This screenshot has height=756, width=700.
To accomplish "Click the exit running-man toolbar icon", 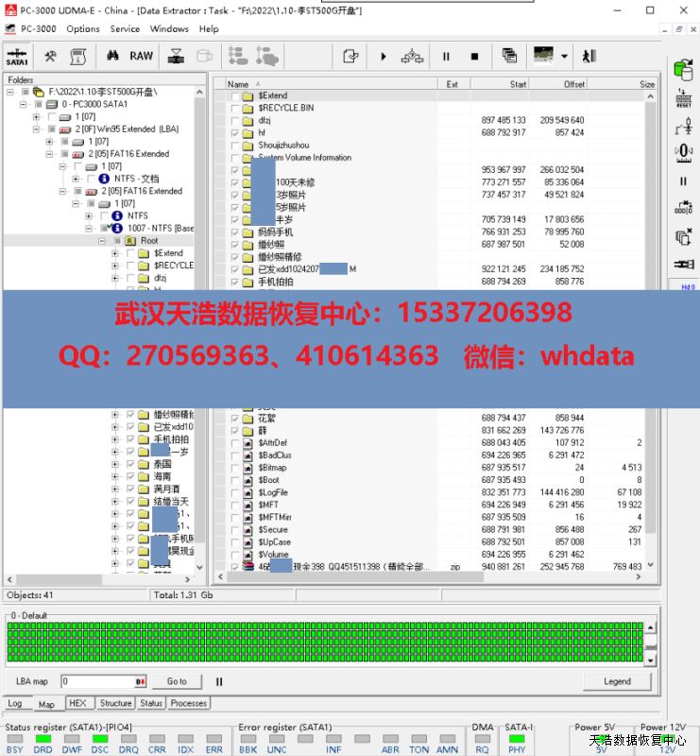I will coord(589,56).
